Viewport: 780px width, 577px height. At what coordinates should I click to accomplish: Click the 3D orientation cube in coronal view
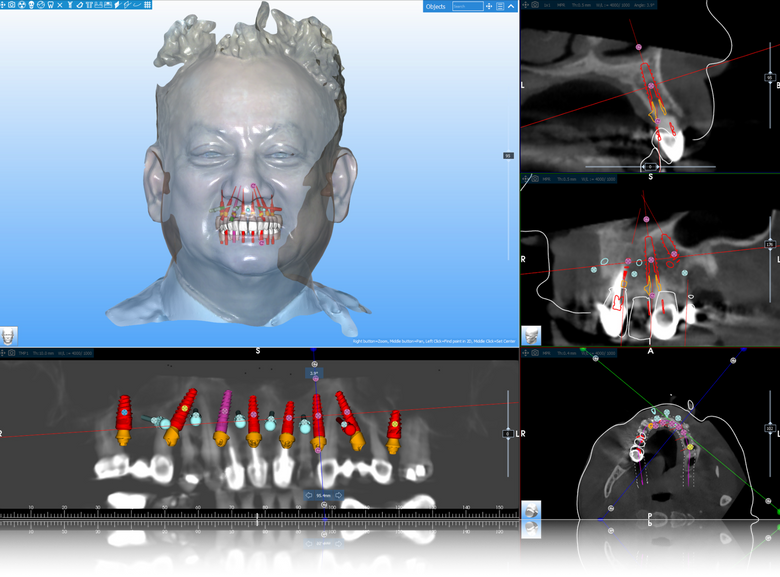coord(533,335)
